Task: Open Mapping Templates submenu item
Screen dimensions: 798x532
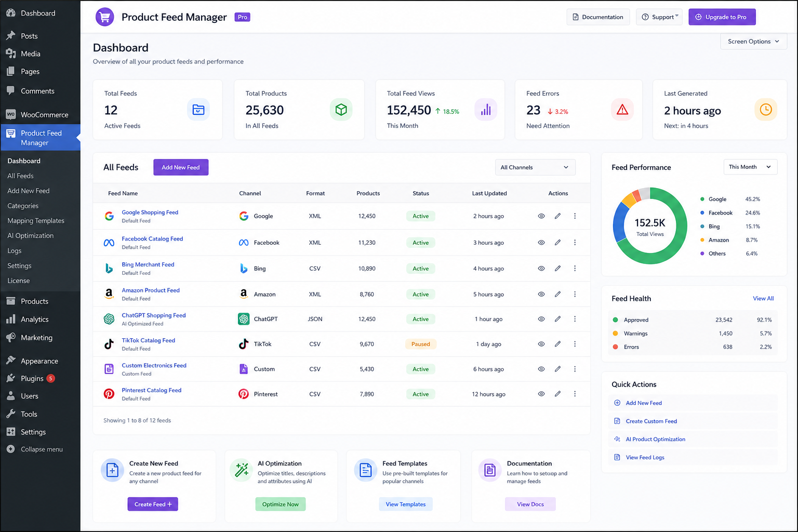Action: pyautogui.click(x=36, y=221)
